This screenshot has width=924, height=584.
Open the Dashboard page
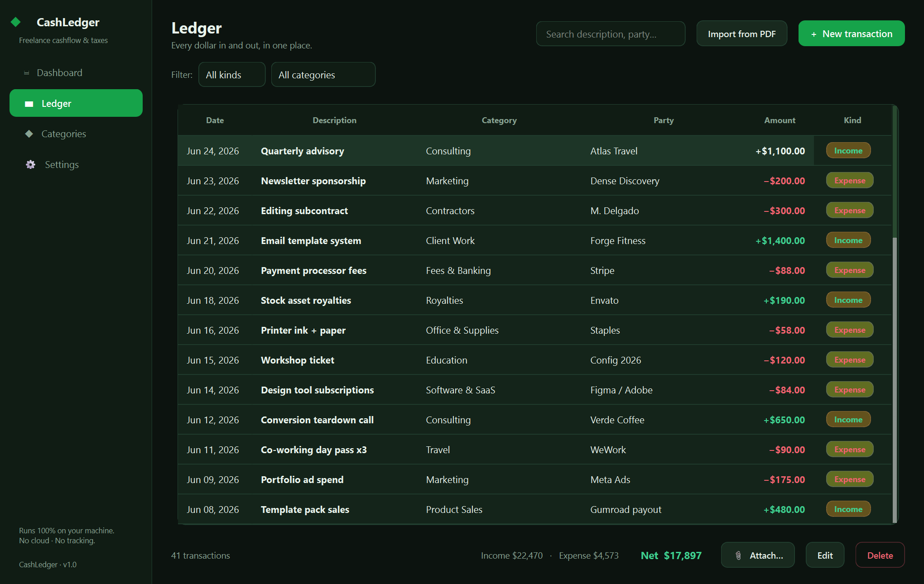click(76, 73)
